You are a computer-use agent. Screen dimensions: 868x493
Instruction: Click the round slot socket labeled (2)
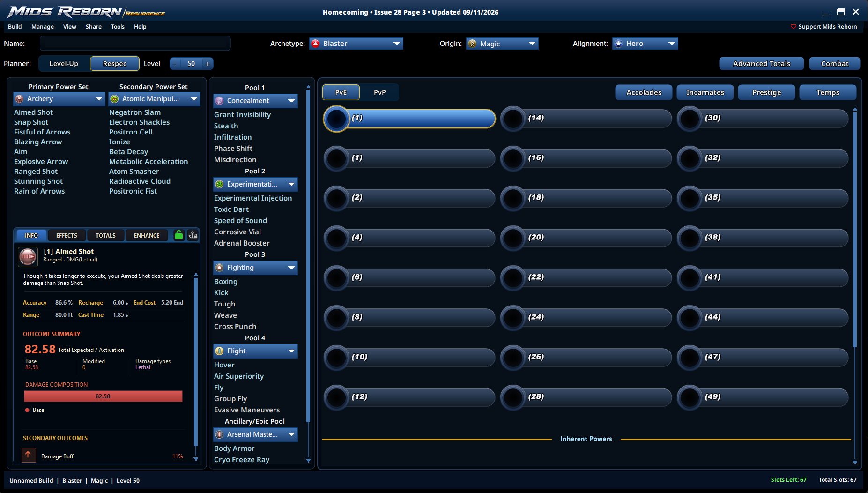point(337,198)
